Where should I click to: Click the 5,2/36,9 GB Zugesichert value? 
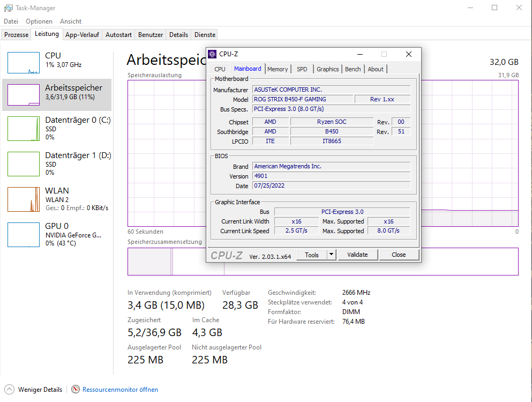(155, 332)
